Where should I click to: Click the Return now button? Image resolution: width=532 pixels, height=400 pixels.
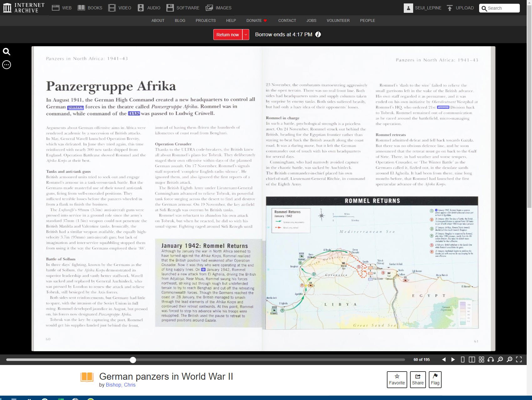click(227, 35)
